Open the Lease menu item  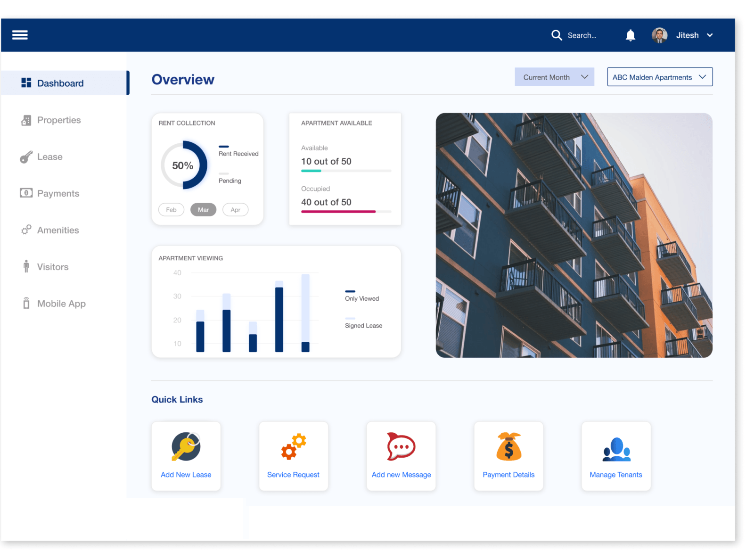49,157
